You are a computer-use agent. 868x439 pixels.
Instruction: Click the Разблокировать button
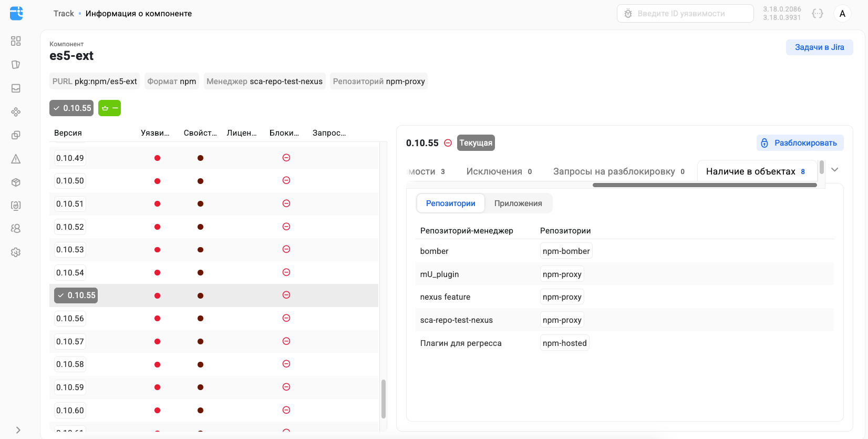point(800,143)
